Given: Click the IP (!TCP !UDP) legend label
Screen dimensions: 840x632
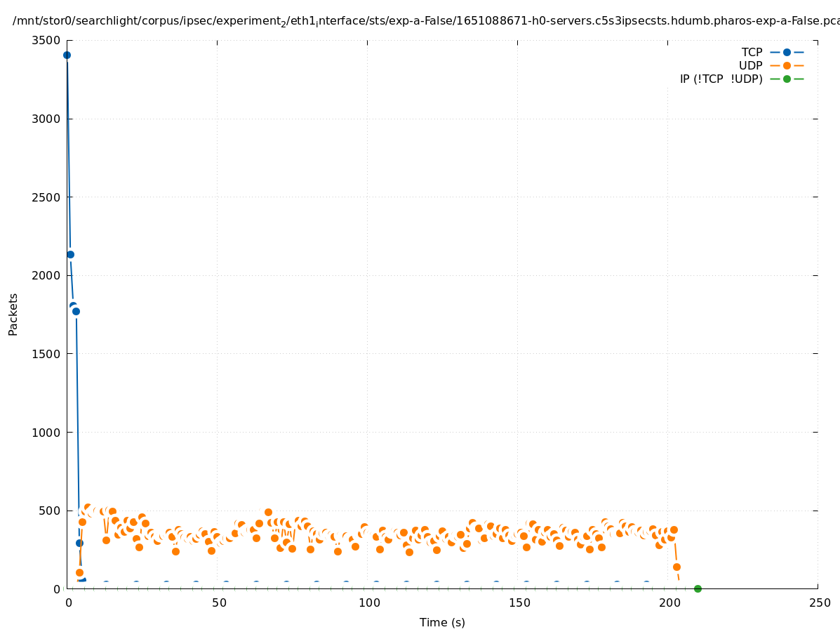Looking at the screenshot, I should click(721, 79).
